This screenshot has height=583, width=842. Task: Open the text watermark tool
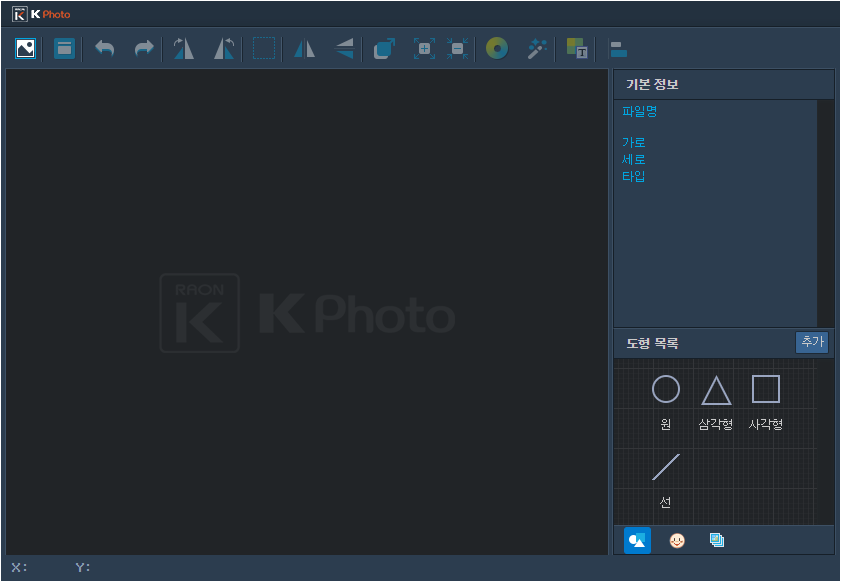(x=577, y=49)
